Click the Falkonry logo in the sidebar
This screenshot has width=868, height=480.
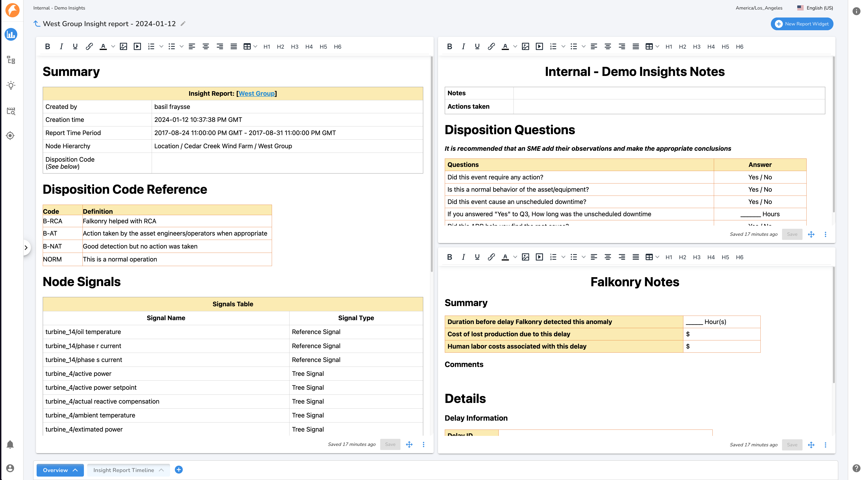(13, 10)
